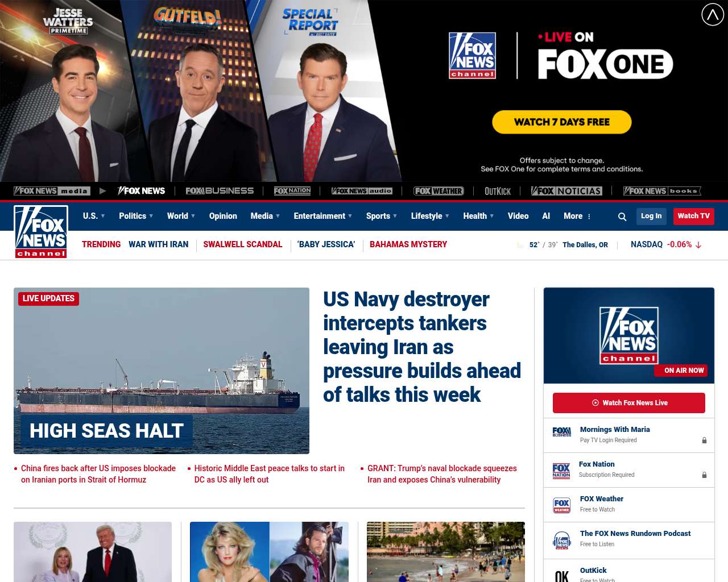
Task: Read GRANT: Trump's naval blockade story
Action: (x=442, y=474)
